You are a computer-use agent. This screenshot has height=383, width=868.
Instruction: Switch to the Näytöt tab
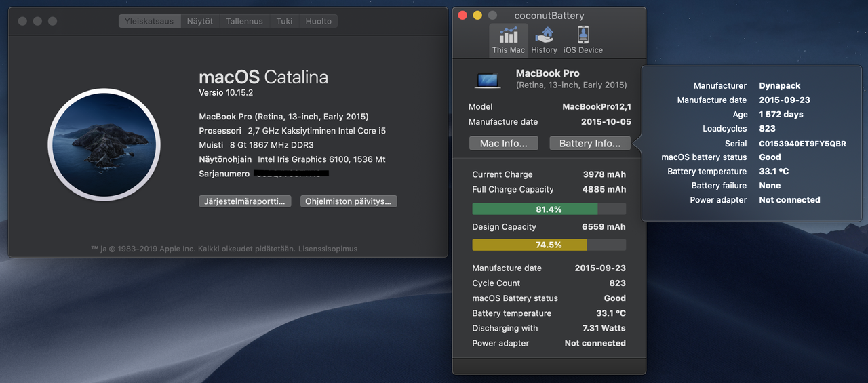200,22
